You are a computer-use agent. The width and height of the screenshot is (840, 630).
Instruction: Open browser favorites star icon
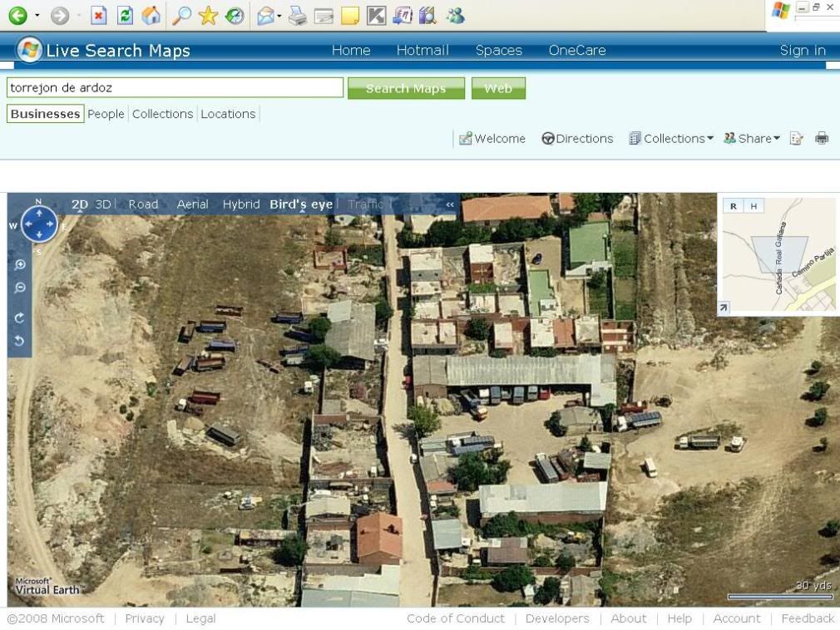coord(208,15)
